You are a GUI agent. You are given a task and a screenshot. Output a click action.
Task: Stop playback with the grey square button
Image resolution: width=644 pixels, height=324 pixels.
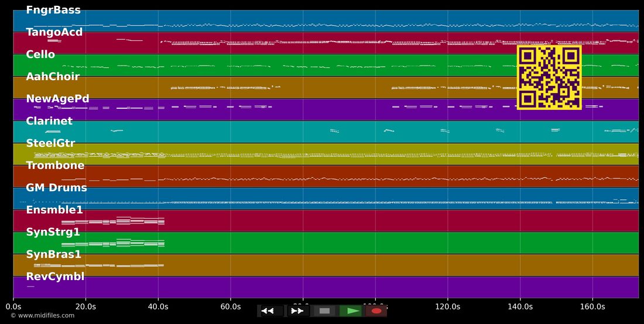324,311
